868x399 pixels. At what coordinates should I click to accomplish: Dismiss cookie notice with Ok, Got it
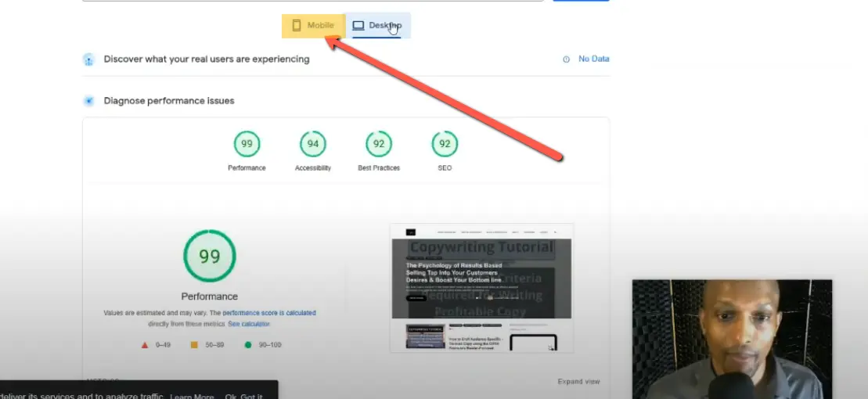coord(243,396)
